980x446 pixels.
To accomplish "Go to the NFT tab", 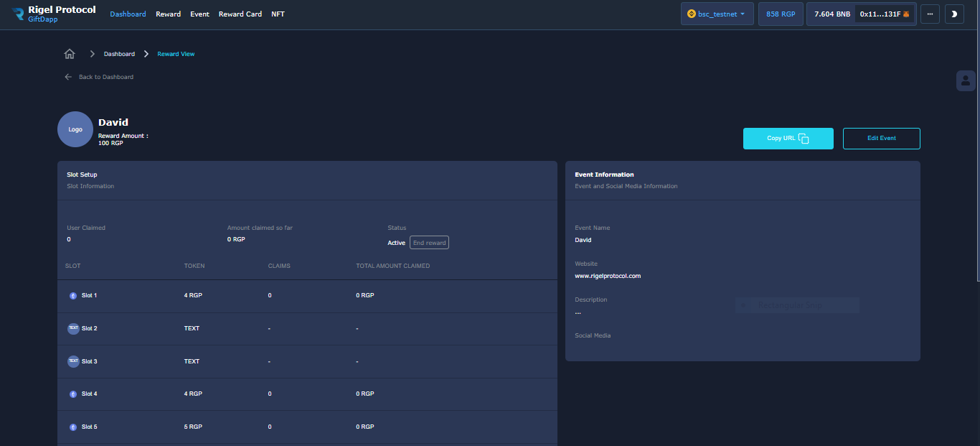I will click(x=278, y=14).
